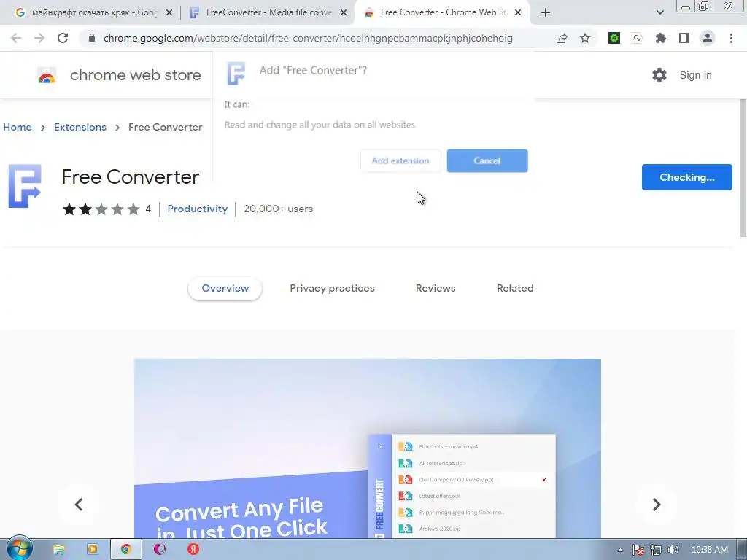Image resolution: width=747 pixels, height=560 pixels.
Task: Click Cancel in the add extension dialog
Action: coord(487,160)
